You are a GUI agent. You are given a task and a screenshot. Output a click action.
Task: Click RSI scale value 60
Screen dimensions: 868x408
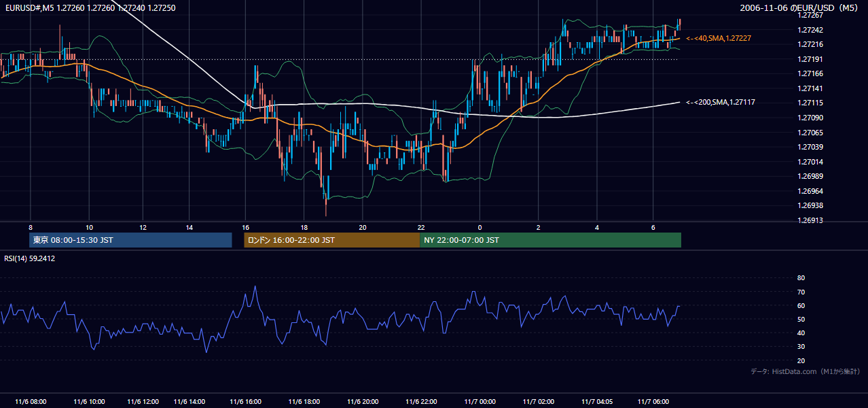(801, 305)
